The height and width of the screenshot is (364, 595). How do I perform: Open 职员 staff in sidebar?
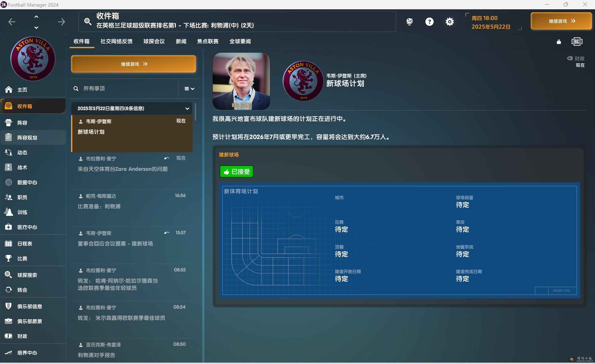point(33,197)
